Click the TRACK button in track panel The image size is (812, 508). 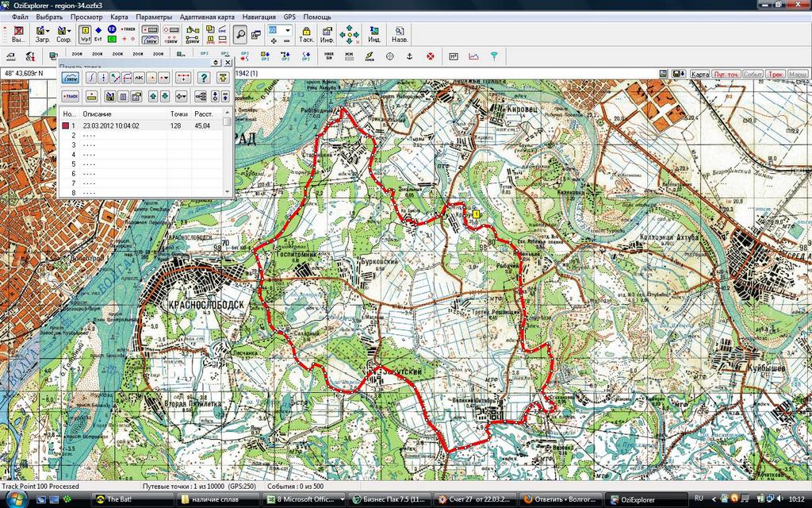(x=71, y=96)
